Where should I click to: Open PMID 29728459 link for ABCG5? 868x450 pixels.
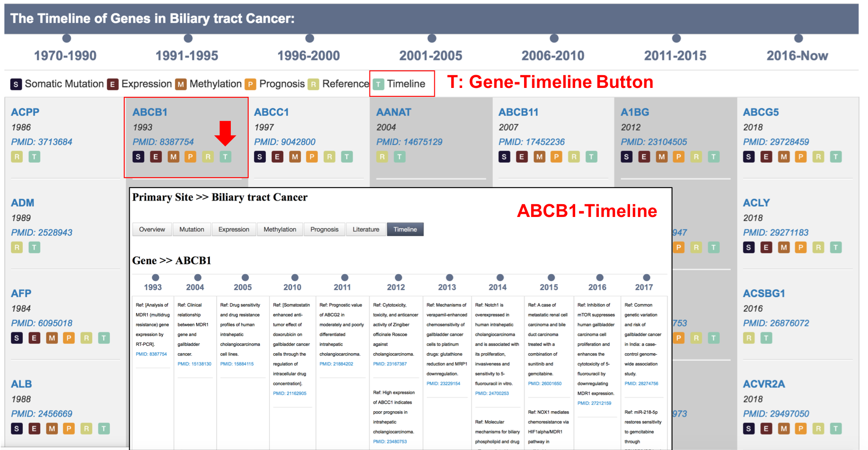click(x=776, y=142)
